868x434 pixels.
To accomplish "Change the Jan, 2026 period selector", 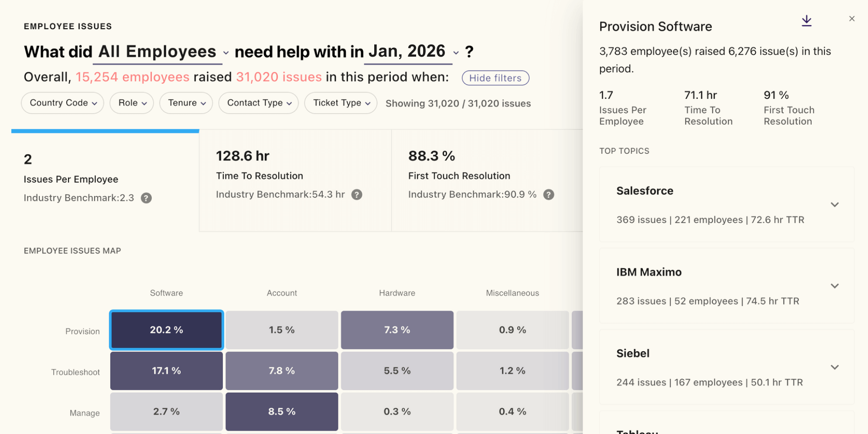I will (x=412, y=52).
